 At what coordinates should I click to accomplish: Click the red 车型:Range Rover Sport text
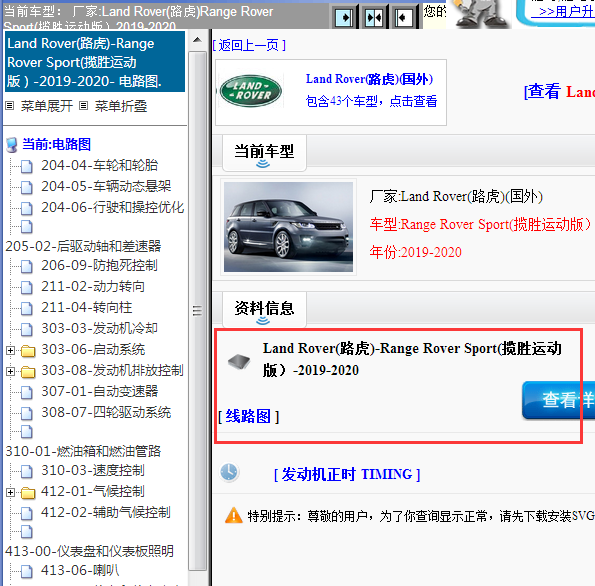[480, 224]
